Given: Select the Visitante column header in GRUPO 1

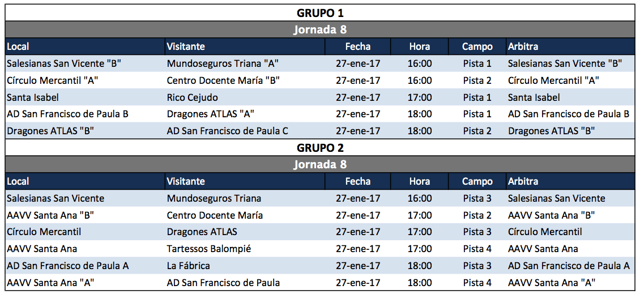Looking at the screenshot, I should pyautogui.click(x=186, y=46).
